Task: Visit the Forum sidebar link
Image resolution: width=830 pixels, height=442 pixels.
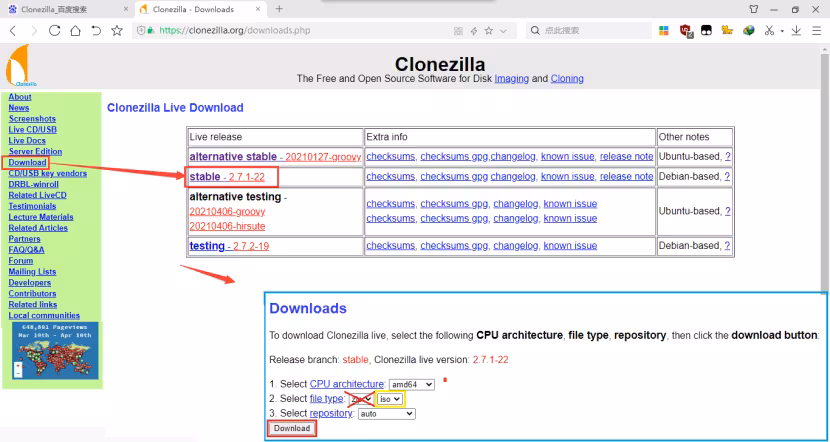Action: tap(21, 261)
